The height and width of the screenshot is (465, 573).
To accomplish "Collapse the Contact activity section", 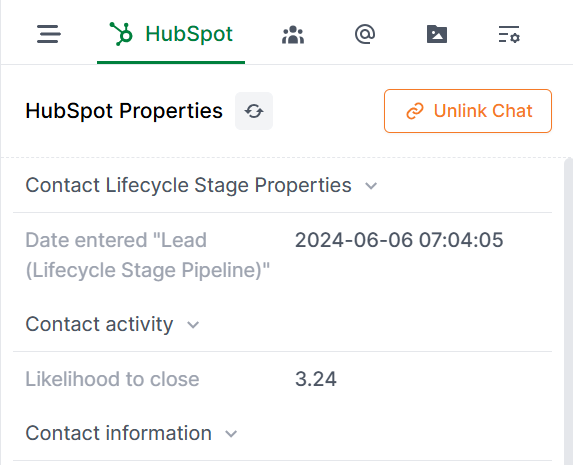I will 193,325.
